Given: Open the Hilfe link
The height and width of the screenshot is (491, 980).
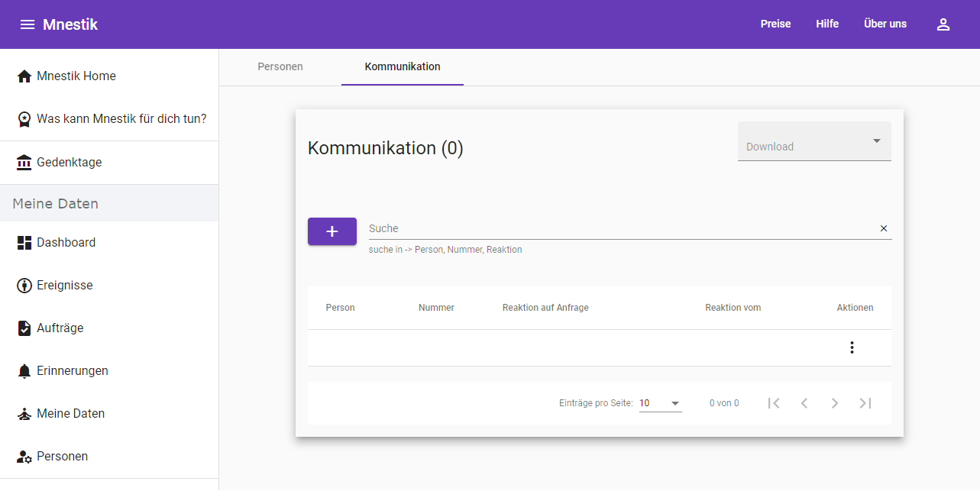Looking at the screenshot, I should pyautogui.click(x=826, y=24).
